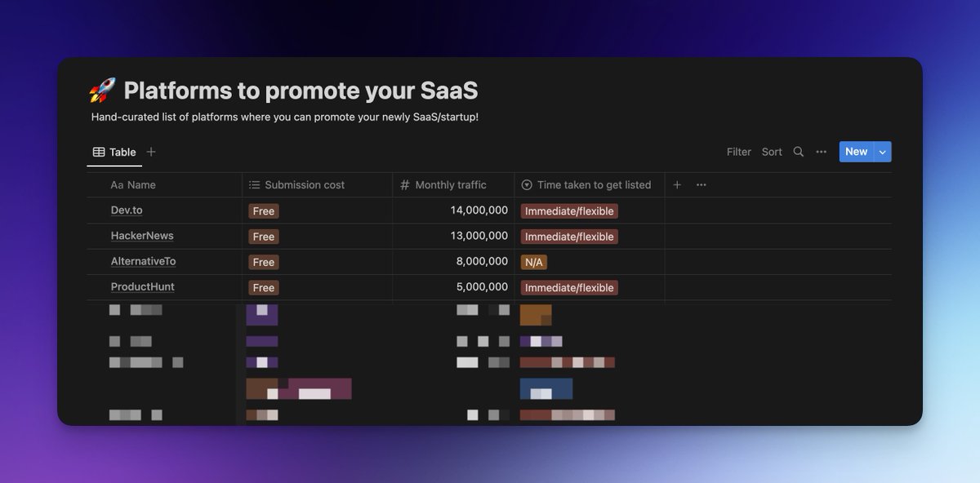Screen dimensions: 980x483
Task: Open the Dev.to entry
Action: pyautogui.click(x=127, y=210)
